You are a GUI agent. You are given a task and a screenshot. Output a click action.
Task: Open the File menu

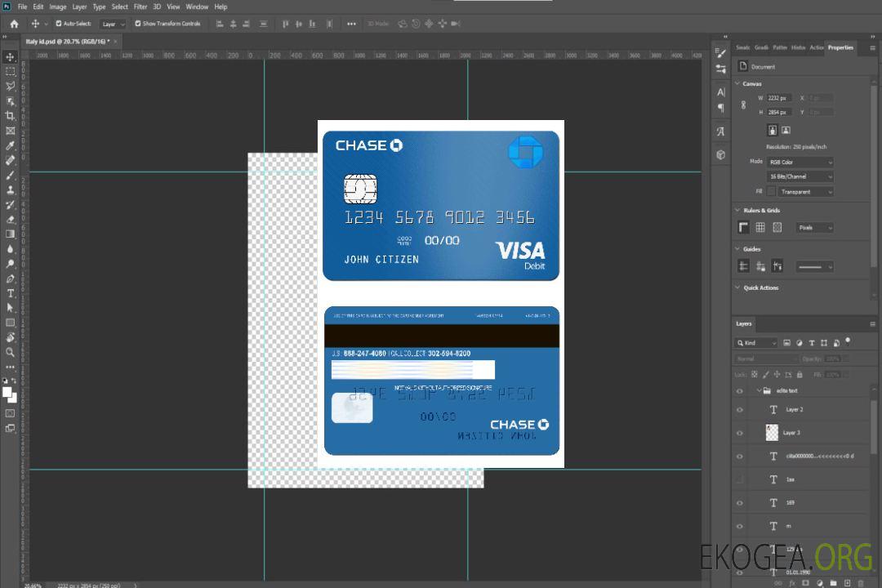(x=23, y=7)
